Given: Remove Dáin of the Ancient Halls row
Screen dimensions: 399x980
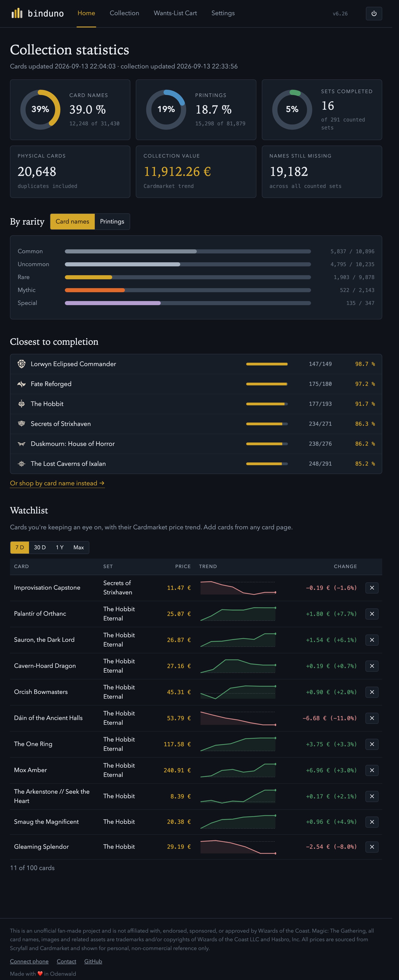Looking at the screenshot, I should tap(372, 718).
